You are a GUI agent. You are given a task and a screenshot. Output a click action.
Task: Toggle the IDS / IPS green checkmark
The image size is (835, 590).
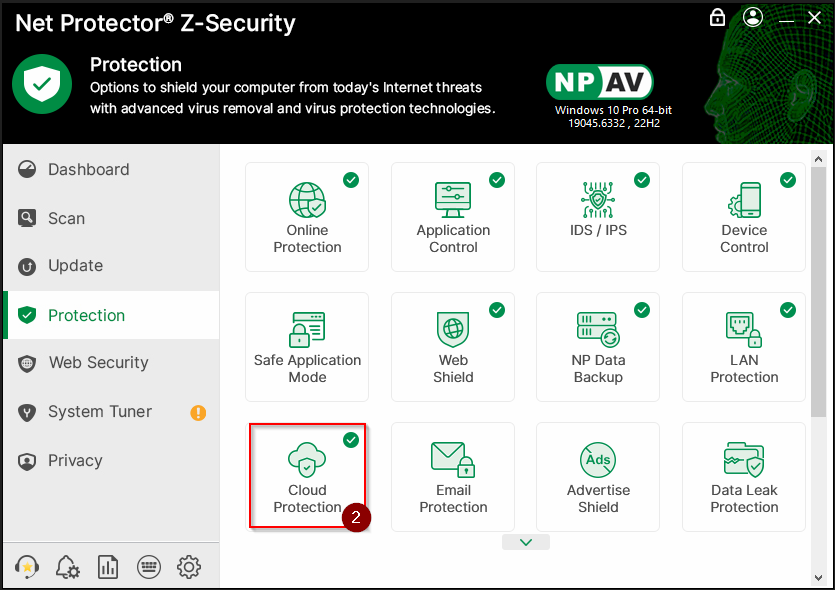642,180
